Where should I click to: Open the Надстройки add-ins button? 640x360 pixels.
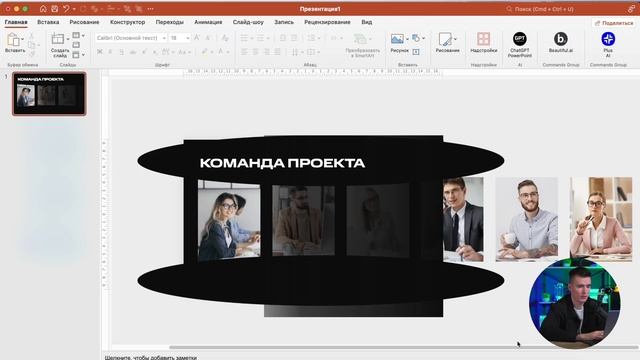click(483, 42)
